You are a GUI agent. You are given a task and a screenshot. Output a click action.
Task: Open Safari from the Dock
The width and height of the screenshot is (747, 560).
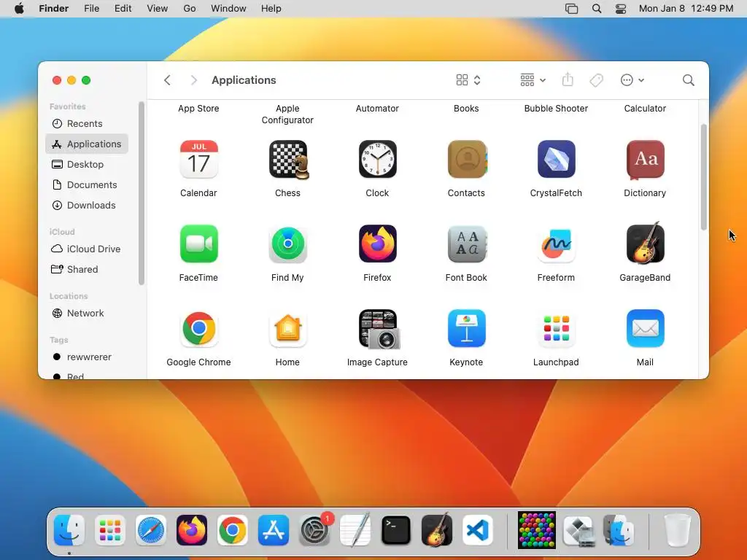(151, 530)
